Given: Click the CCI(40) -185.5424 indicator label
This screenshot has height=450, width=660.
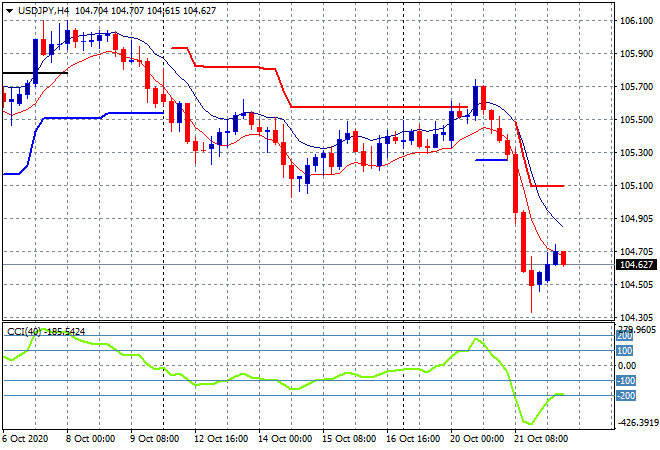Looking at the screenshot, I should pos(46,332).
